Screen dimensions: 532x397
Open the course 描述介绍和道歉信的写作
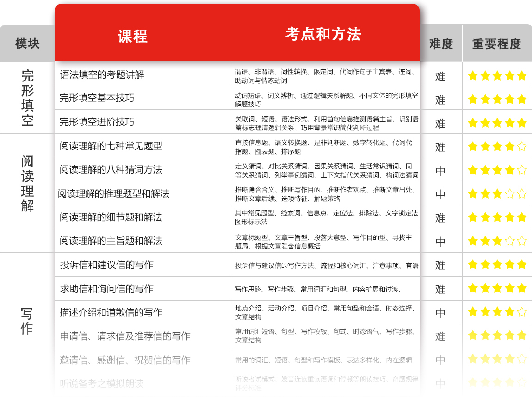[x=111, y=312]
